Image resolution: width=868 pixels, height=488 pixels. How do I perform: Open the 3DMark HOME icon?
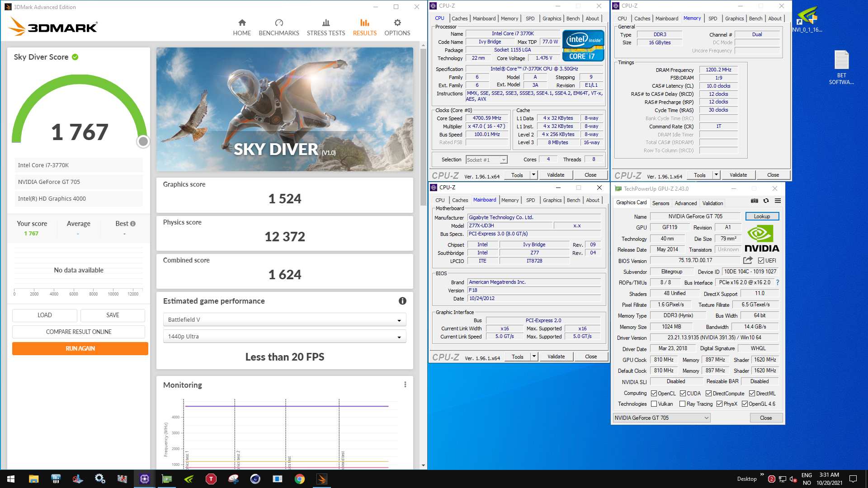pos(242,27)
